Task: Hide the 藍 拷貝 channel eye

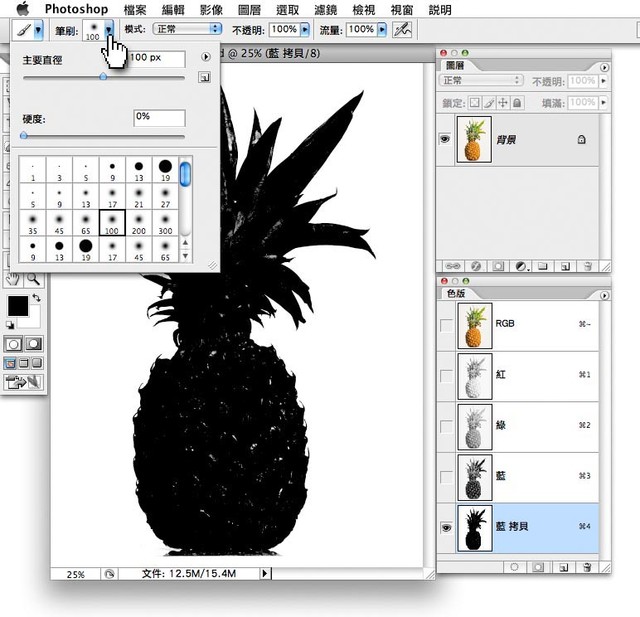Action: [x=446, y=526]
